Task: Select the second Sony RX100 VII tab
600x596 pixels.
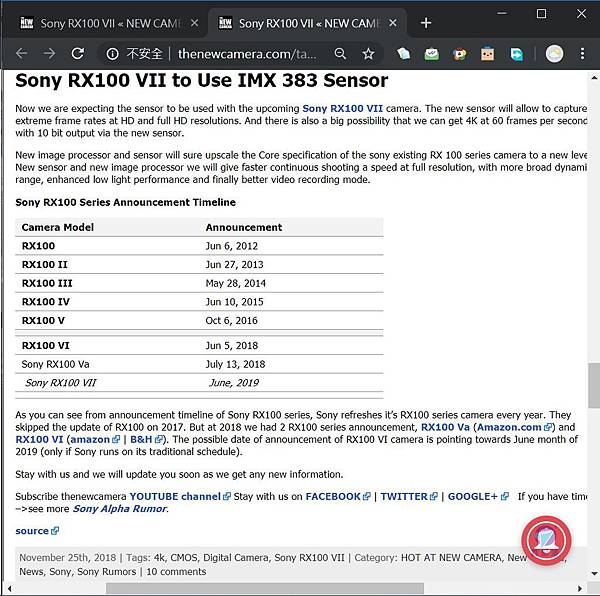Action: coord(308,24)
